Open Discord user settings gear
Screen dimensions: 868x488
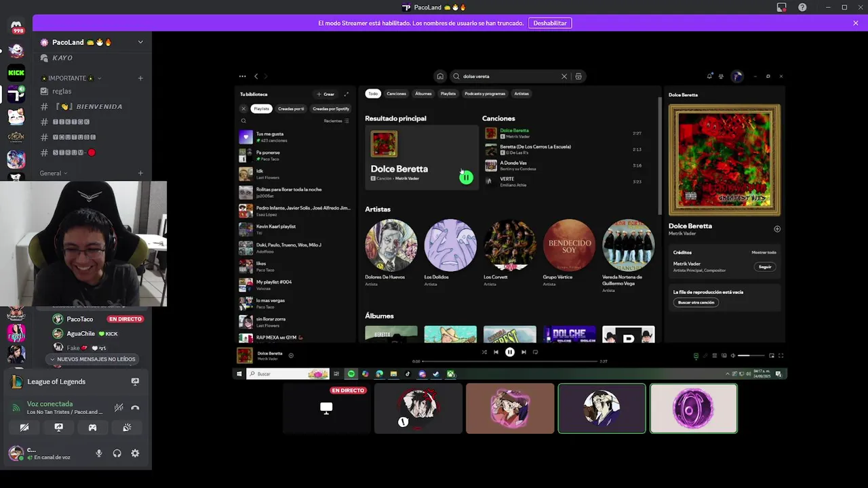pos(135,453)
